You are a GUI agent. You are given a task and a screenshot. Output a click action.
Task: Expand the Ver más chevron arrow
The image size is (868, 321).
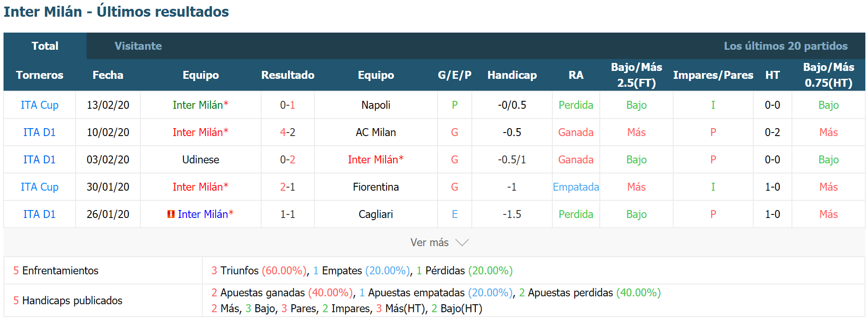tap(462, 243)
